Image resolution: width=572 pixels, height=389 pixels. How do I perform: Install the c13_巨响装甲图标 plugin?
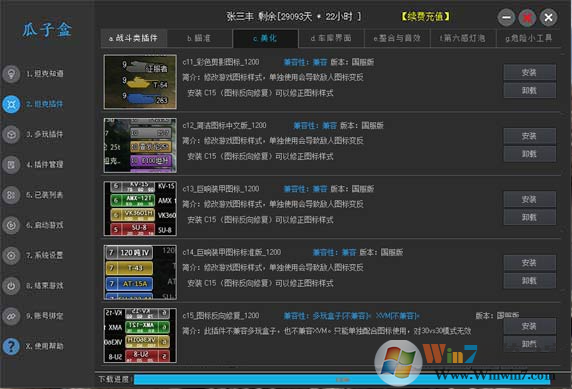(530, 199)
